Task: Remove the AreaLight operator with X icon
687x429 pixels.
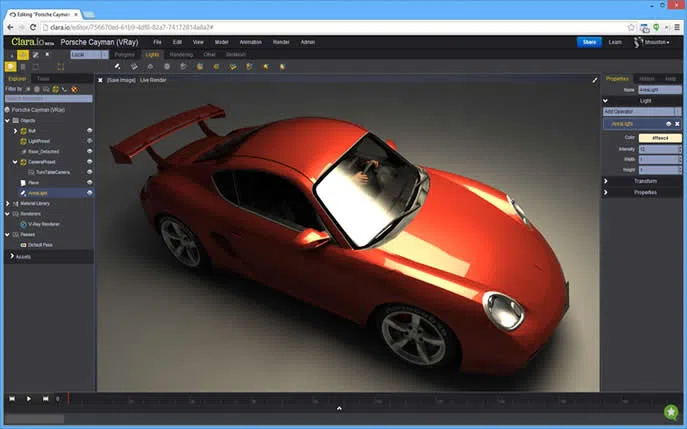Action: 677,123
